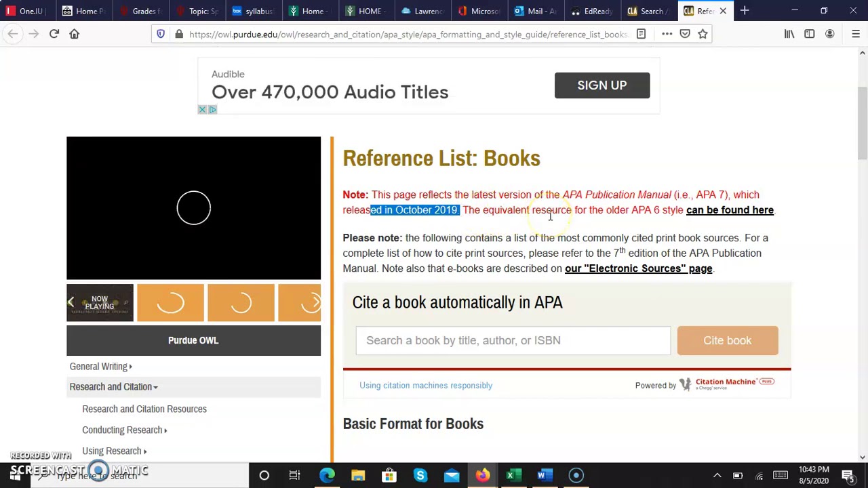
Task: Open the Mail app from the taskbar
Action: 452,475
